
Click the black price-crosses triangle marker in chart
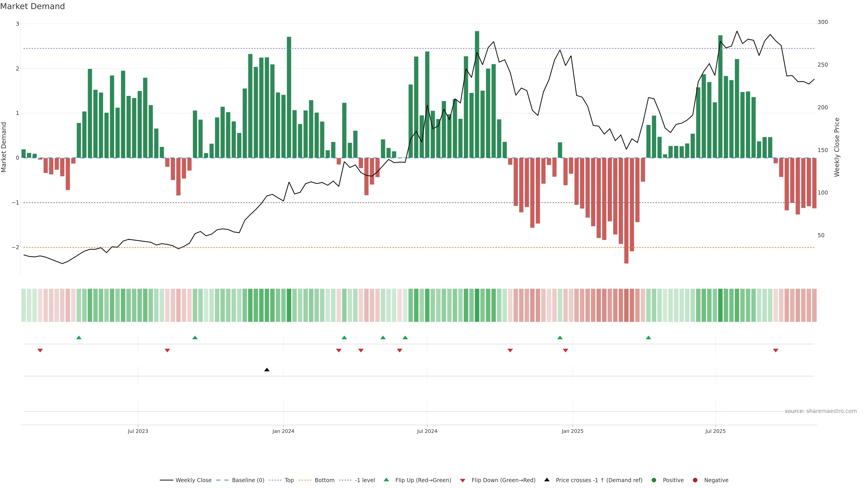point(267,370)
